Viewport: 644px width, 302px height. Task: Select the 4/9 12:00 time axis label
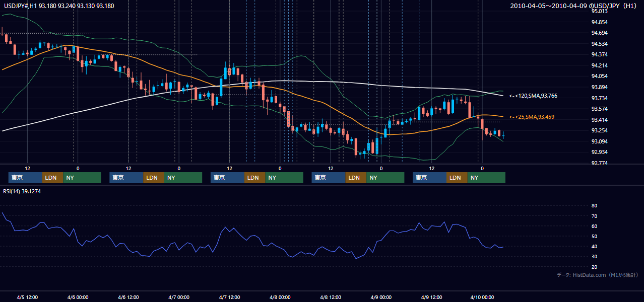pos(431,297)
